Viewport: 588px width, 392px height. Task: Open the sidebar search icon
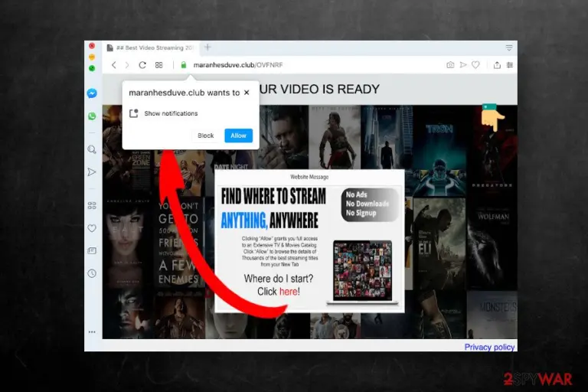coord(92,149)
